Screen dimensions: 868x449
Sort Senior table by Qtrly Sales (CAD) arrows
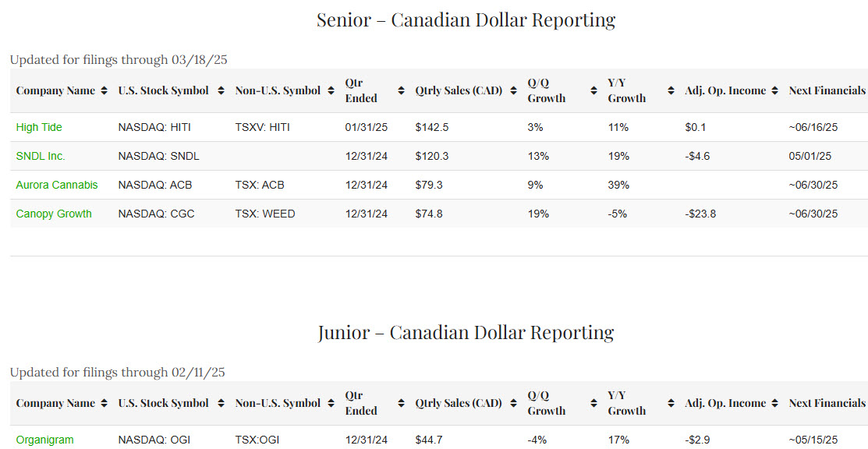tap(513, 90)
